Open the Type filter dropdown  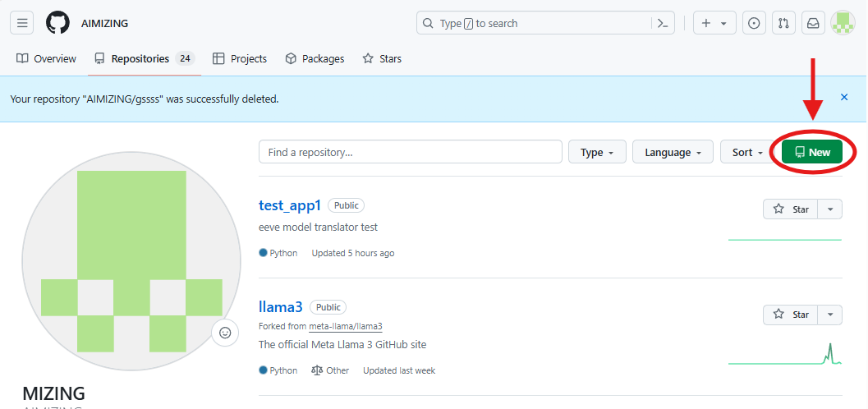point(597,152)
